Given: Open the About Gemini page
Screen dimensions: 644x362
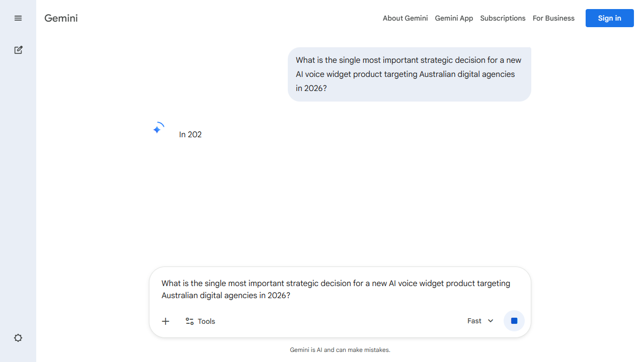Looking at the screenshot, I should click(405, 18).
